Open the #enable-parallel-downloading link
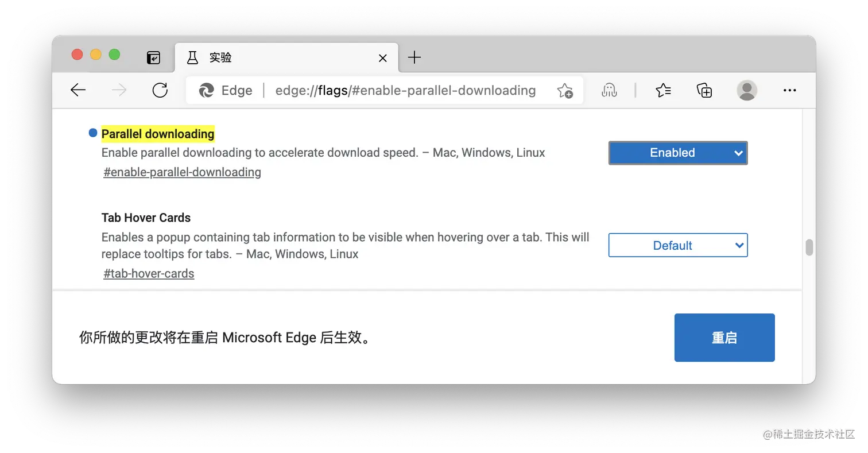This screenshot has height=453, width=868. pos(181,172)
